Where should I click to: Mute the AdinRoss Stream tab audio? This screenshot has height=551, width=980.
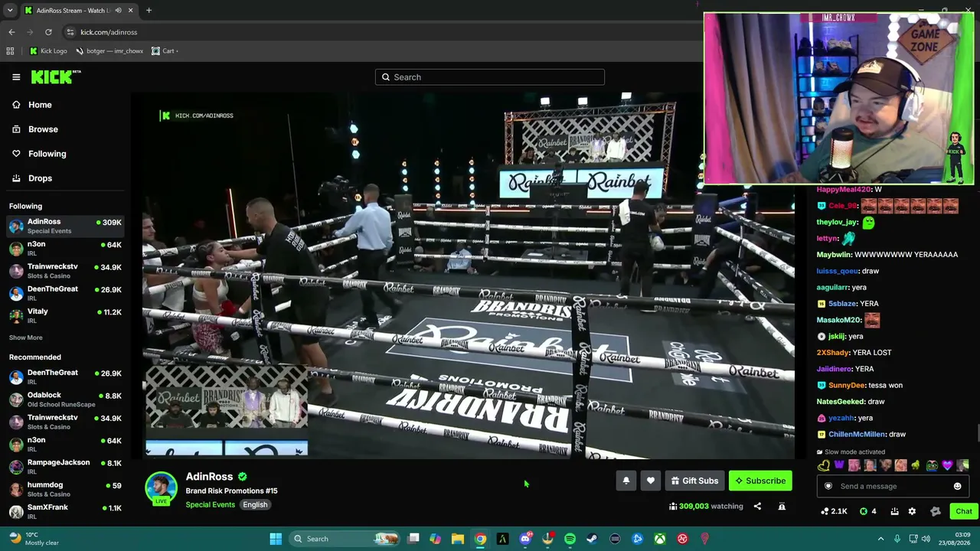tap(118, 11)
